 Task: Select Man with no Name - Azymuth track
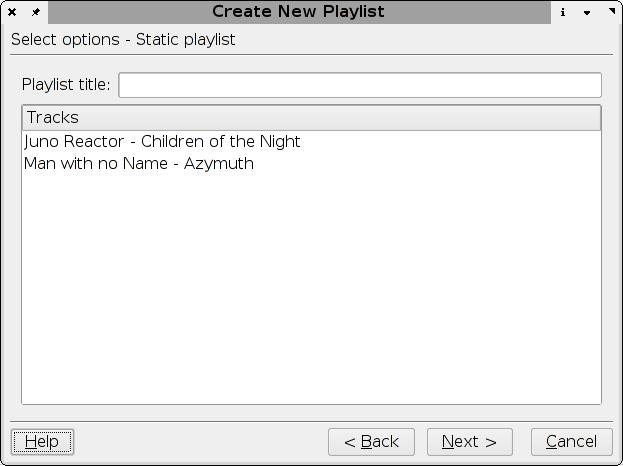tap(139, 164)
